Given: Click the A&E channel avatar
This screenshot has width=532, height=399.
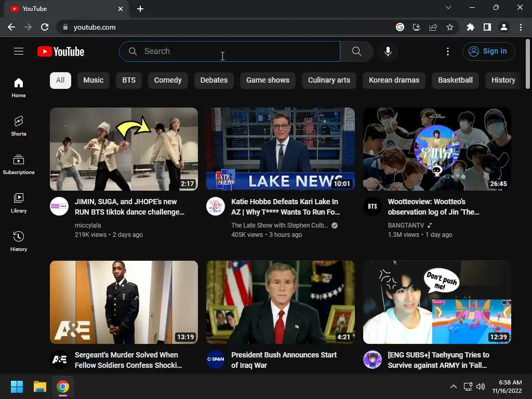Looking at the screenshot, I should tap(59, 360).
